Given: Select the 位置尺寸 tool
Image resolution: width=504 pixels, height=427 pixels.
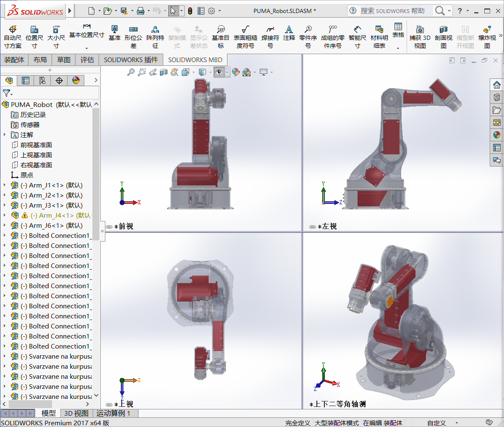Looking at the screenshot, I should pos(34,36).
